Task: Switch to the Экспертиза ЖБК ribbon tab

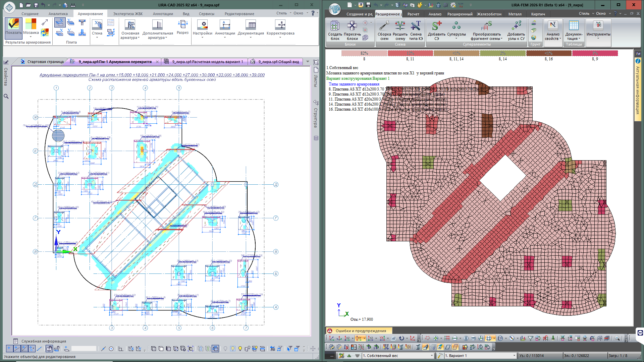Action: click(x=128, y=14)
